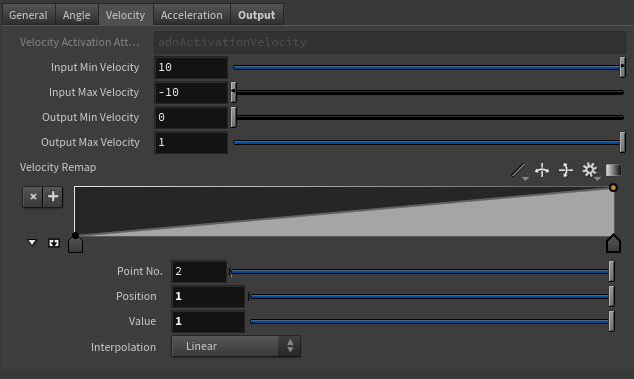This screenshot has width=634, height=379.
Task: Click the Output Min Velocity slider handle
Action: 233,117
